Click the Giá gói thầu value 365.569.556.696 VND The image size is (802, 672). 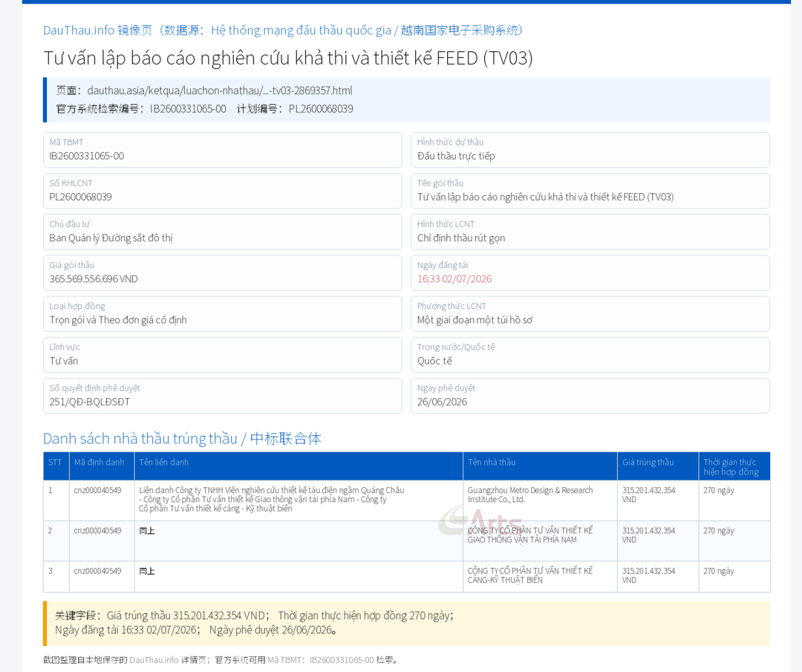pyautogui.click(x=94, y=278)
